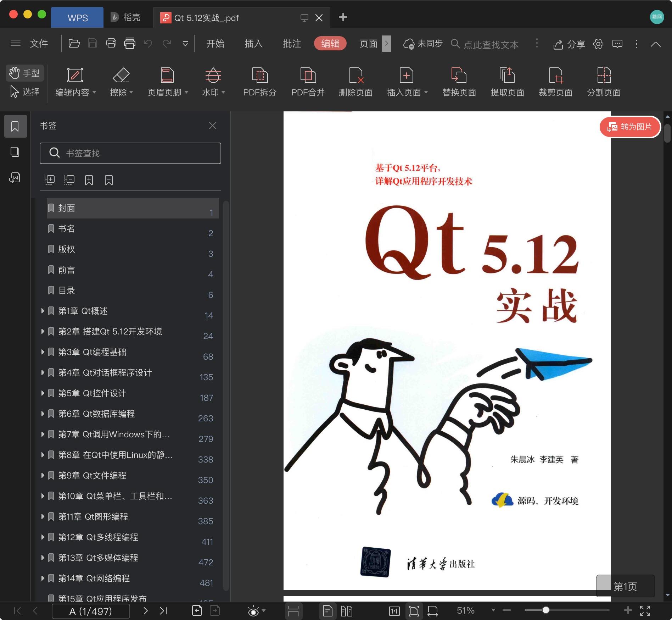Expand chapter 12 Qt多线程编程 bookmark
Image resolution: width=672 pixels, height=620 pixels.
point(43,537)
